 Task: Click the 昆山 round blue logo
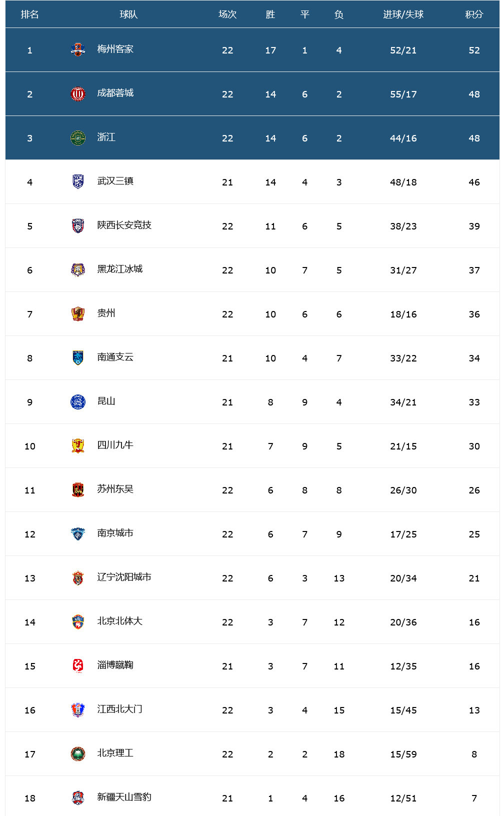point(78,401)
